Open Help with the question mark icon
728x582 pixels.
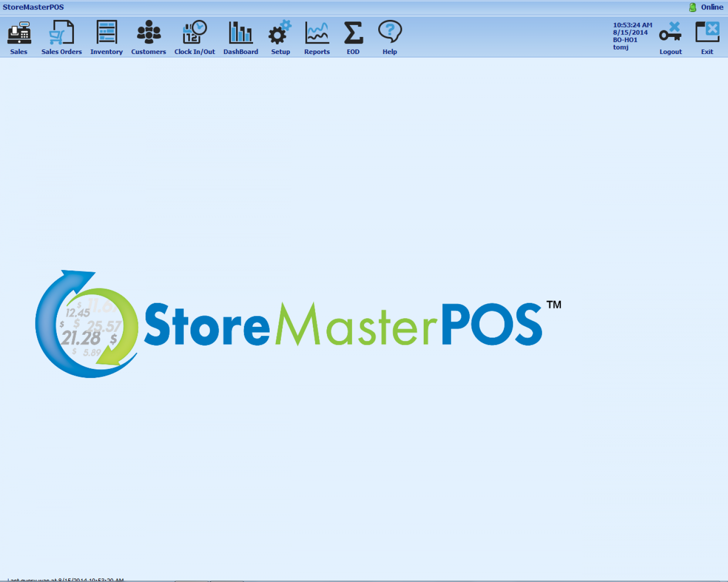(x=390, y=32)
